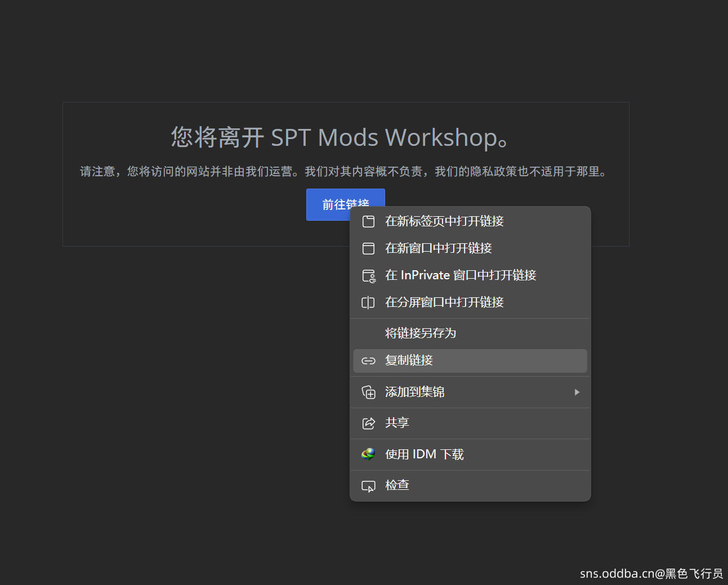This screenshot has height=585, width=728.
Task: Choose 共享 from the context menu
Action: [x=470, y=423]
